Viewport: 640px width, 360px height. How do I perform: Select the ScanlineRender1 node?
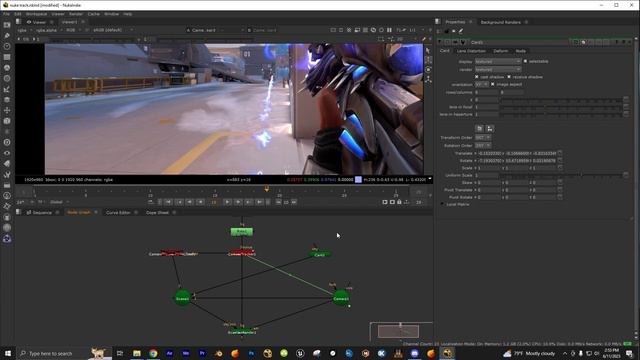242,332
